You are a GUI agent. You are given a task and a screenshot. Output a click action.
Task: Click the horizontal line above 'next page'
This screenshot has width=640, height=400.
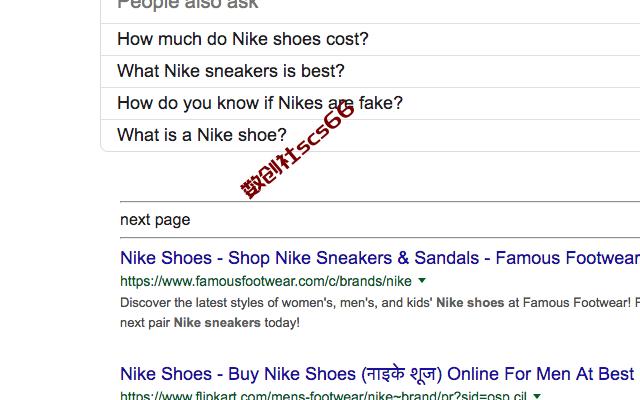coord(380,202)
